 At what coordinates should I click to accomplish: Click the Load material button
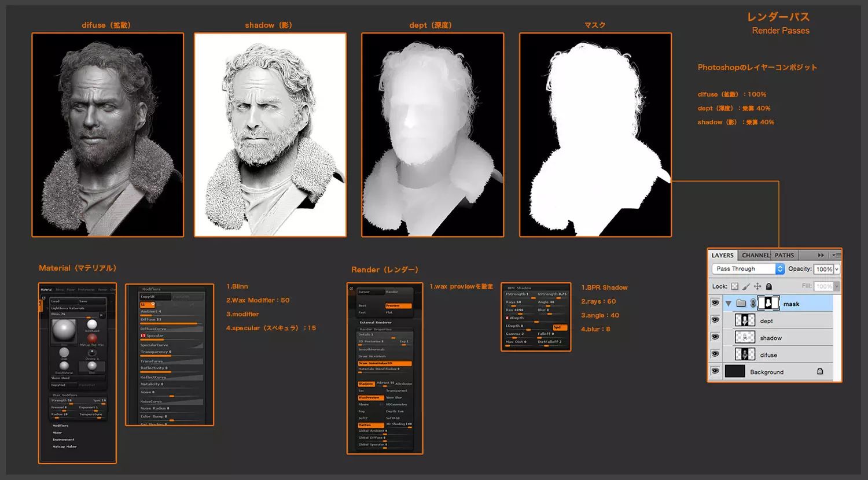click(x=64, y=301)
